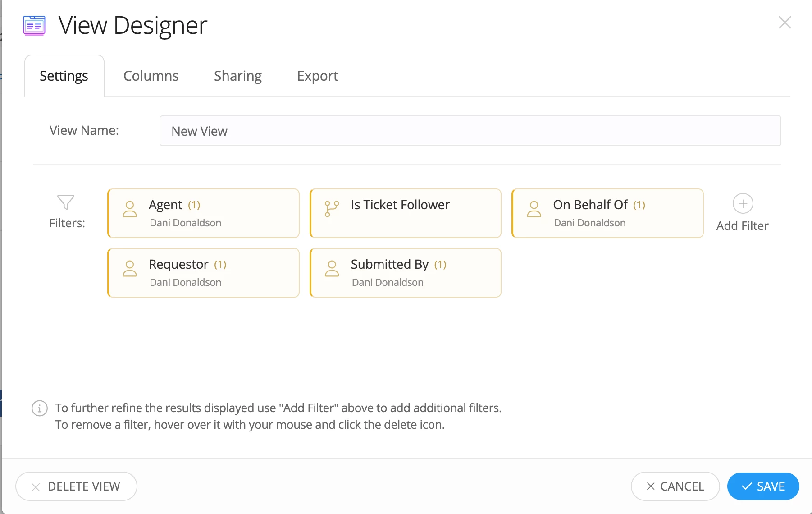This screenshot has height=514, width=812.
Task: Click the Delete View button
Action: coord(76,486)
